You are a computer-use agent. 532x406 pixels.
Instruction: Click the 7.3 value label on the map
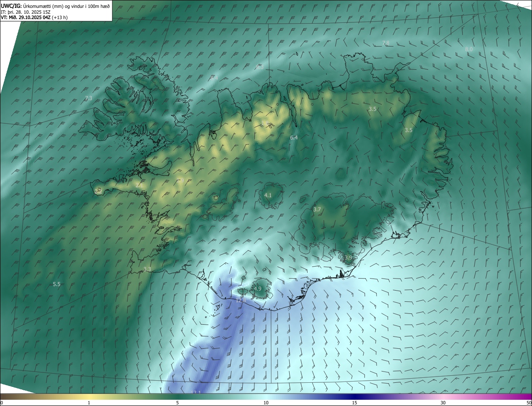tap(88, 98)
